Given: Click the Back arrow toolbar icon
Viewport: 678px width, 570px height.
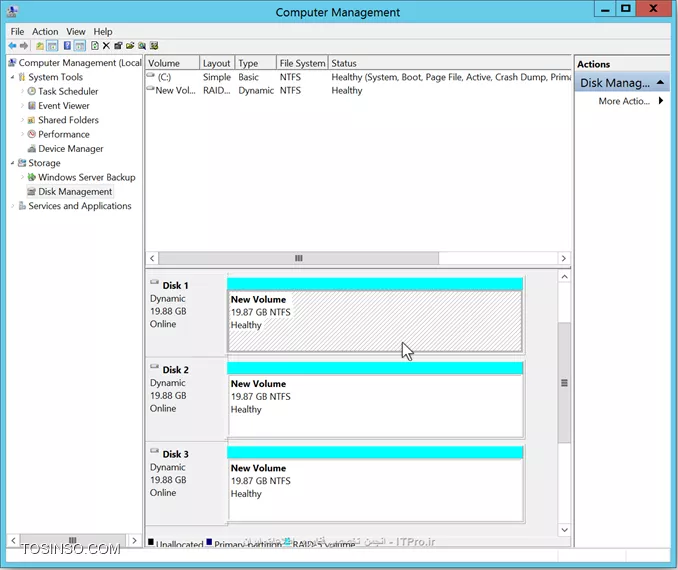Looking at the screenshot, I should (12, 45).
